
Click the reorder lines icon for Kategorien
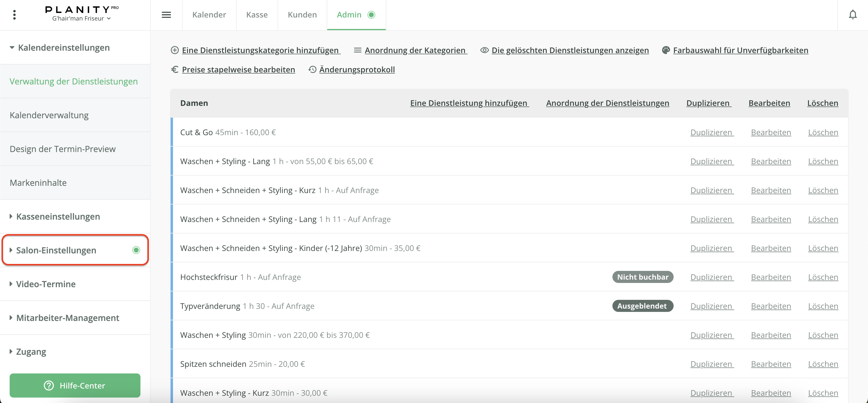pyautogui.click(x=357, y=50)
